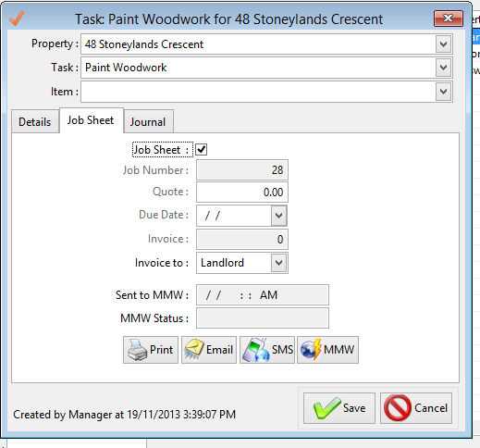Expand the Property dropdown list
Image resolution: width=480 pixels, height=448 pixels.
(x=443, y=44)
